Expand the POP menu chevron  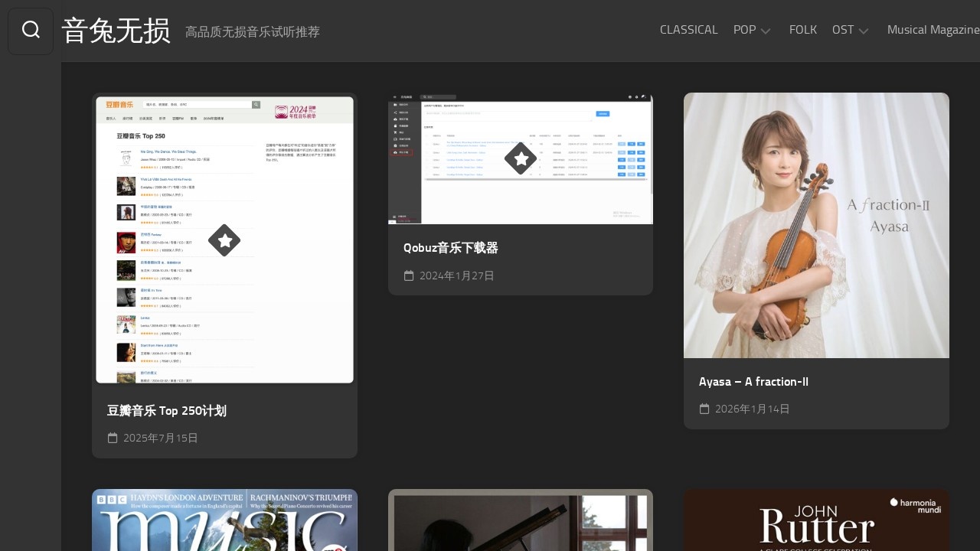tap(765, 31)
